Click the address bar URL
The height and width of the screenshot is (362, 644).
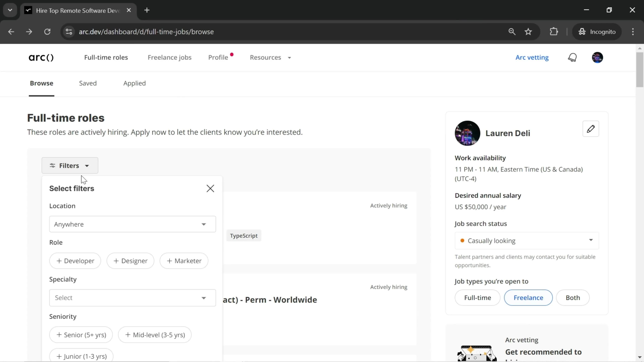click(x=146, y=32)
